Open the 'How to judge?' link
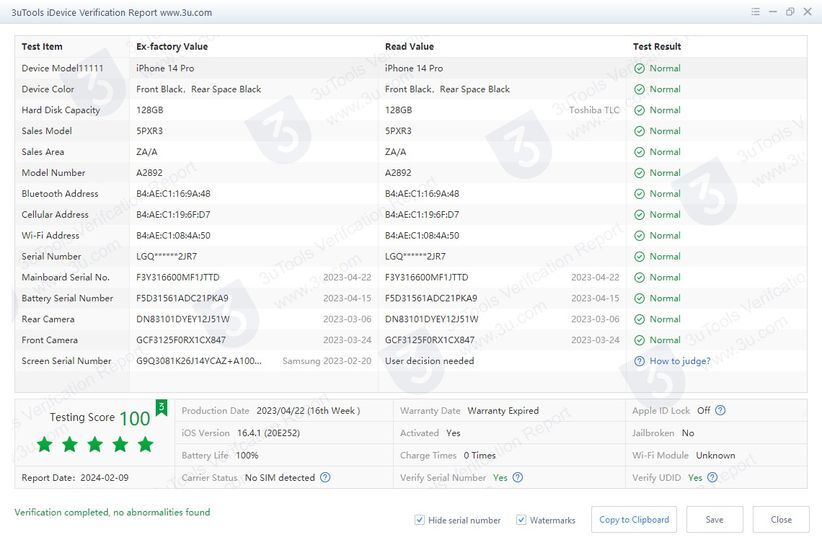The width and height of the screenshot is (822, 545). pos(680,361)
